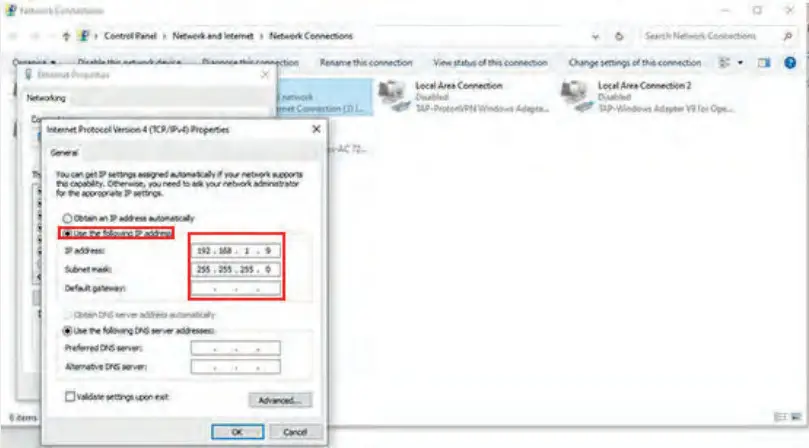This screenshot has width=809, height=448.
Task: Toggle the preview pane icon
Action: tap(764, 62)
